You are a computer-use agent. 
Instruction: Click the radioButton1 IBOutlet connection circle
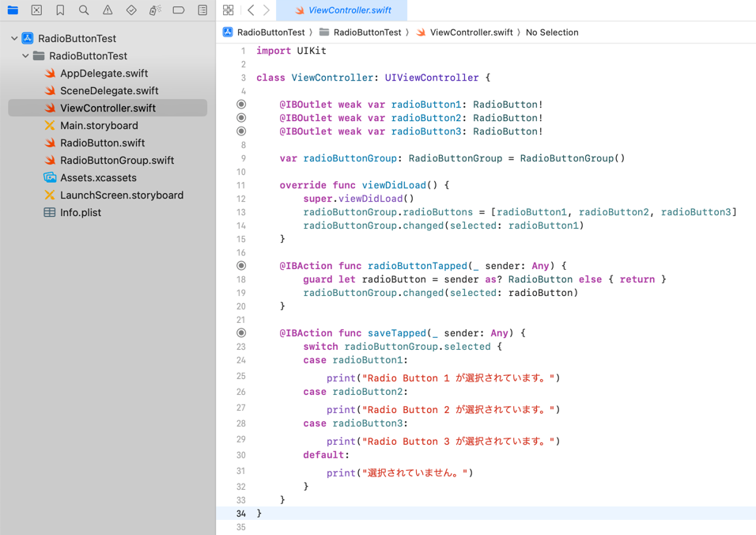241,104
